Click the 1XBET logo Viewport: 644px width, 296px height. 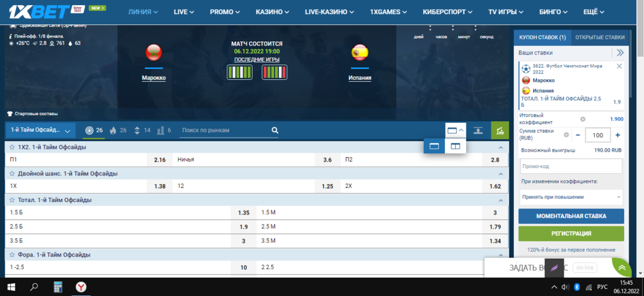point(39,12)
